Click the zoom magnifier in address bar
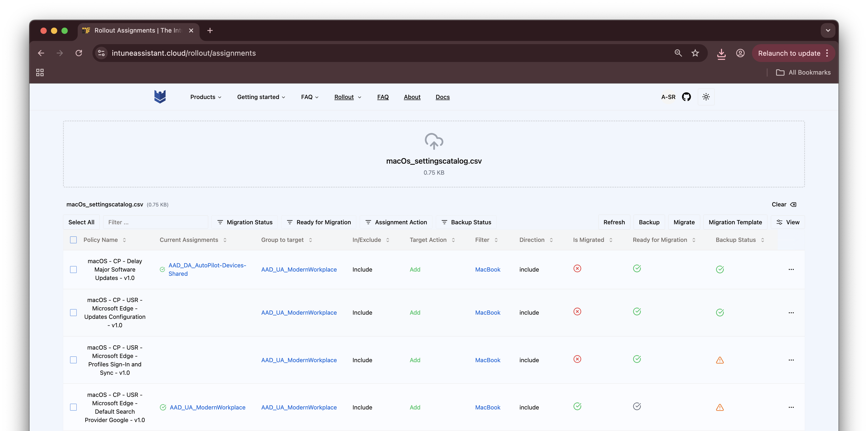 pos(678,53)
